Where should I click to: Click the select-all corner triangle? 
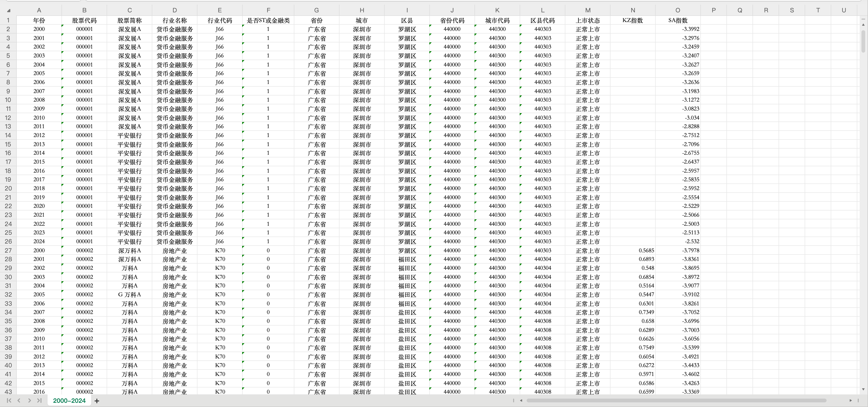pos(8,10)
